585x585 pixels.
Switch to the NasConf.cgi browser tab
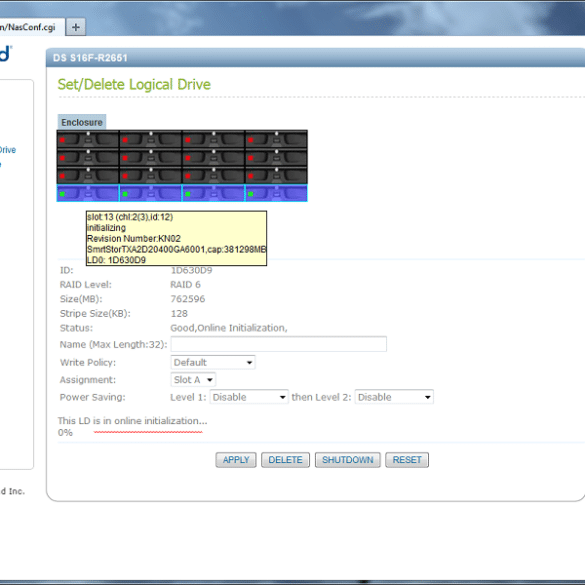[29, 27]
